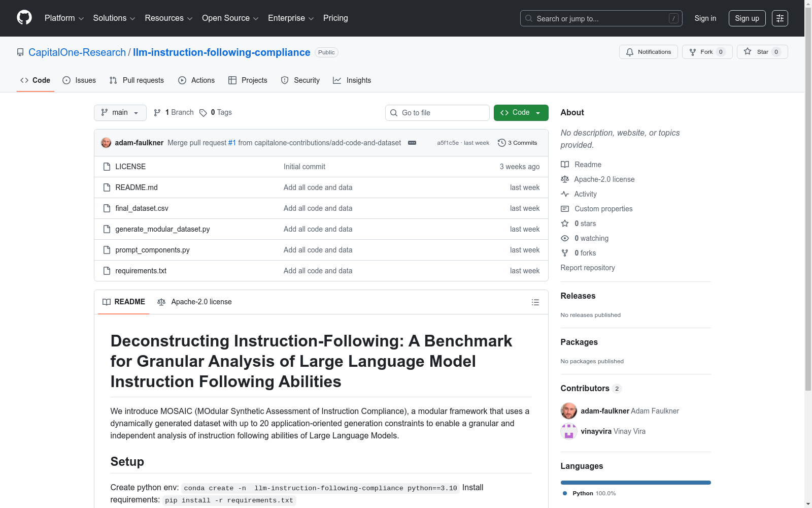The width and height of the screenshot is (812, 508).
Task: Click the search magnifier icon in header
Action: [529, 18]
